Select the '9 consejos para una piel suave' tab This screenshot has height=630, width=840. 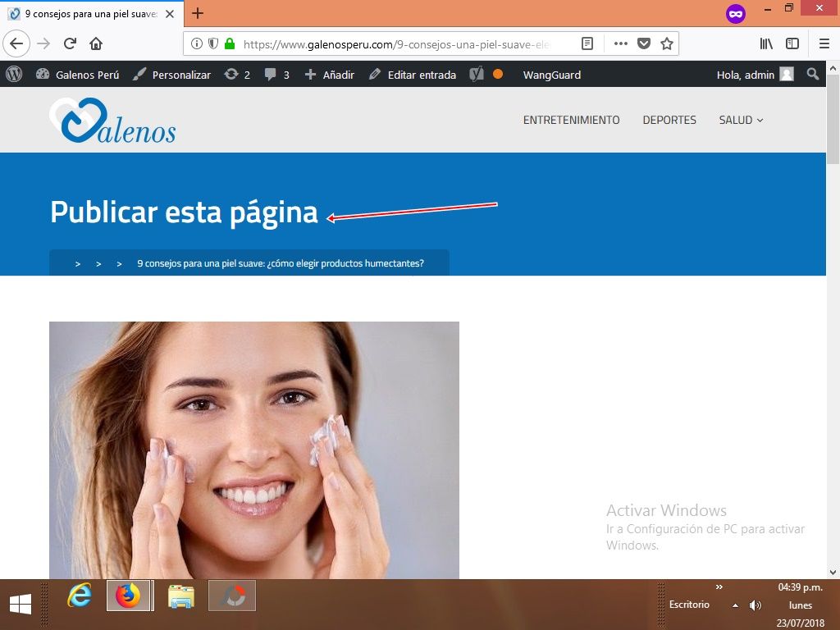91,14
